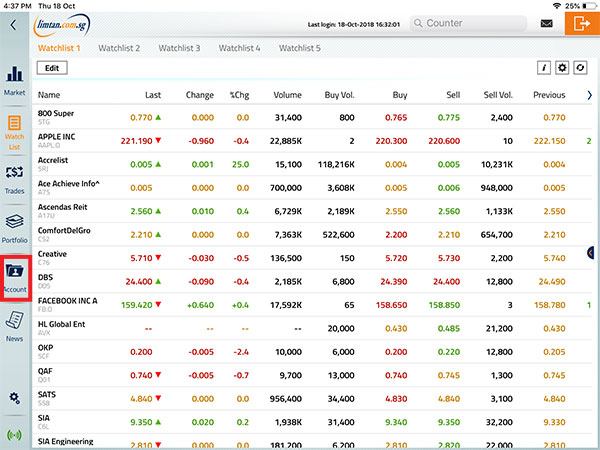Sort by the Volume column header
The height and width of the screenshot is (450, 600).
point(287,95)
